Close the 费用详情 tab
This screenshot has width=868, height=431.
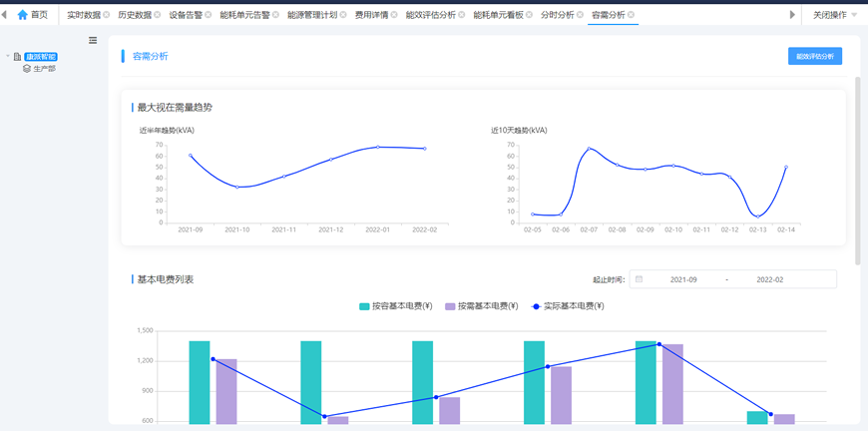[394, 15]
